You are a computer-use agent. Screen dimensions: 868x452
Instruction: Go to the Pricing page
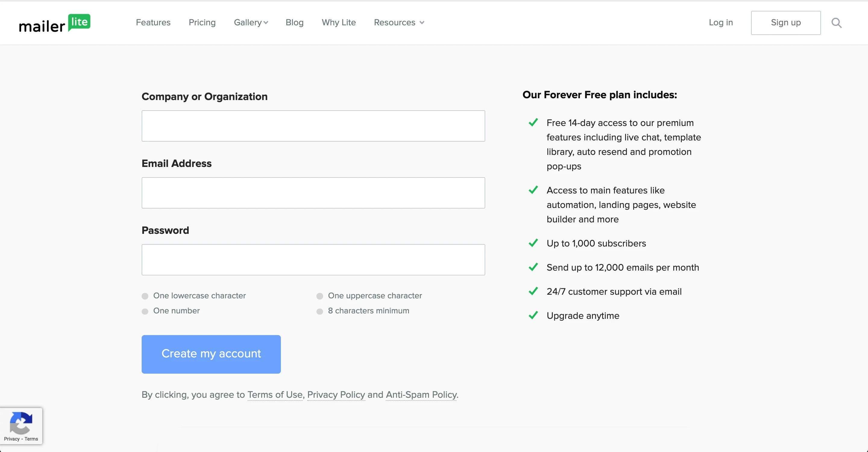tap(202, 23)
